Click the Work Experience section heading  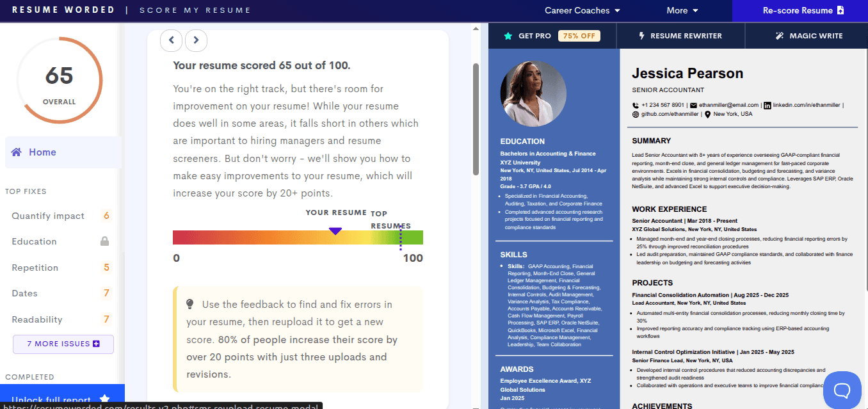tap(669, 209)
